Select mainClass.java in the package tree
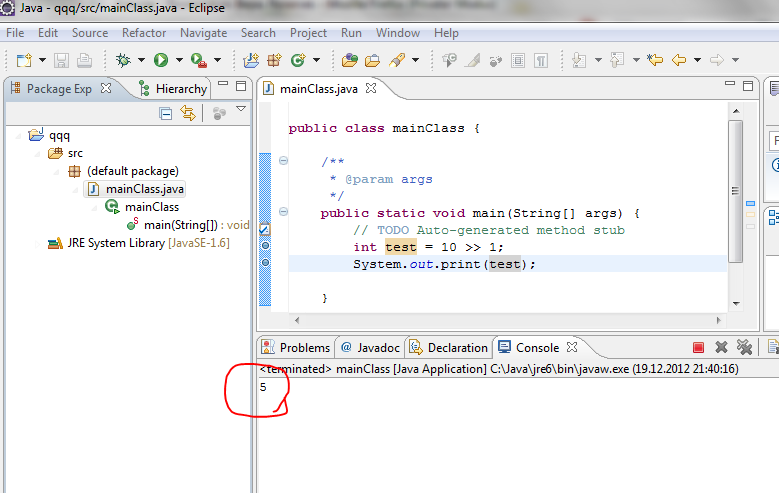The height and width of the screenshot is (493, 779). point(144,189)
